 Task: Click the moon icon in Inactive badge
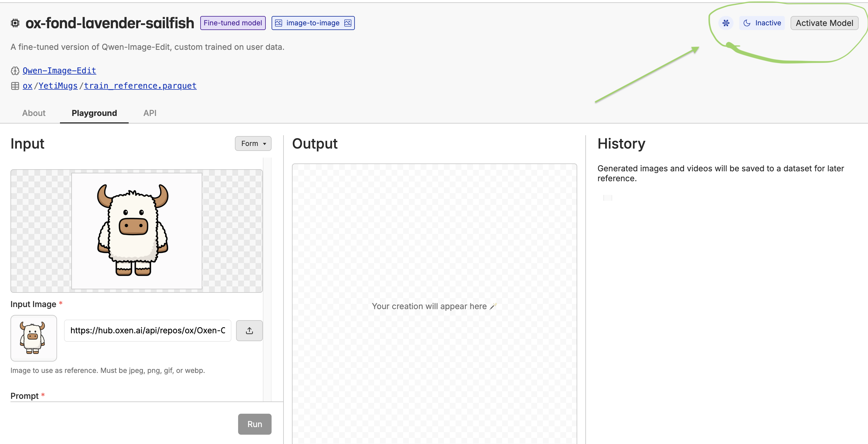(x=747, y=23)
